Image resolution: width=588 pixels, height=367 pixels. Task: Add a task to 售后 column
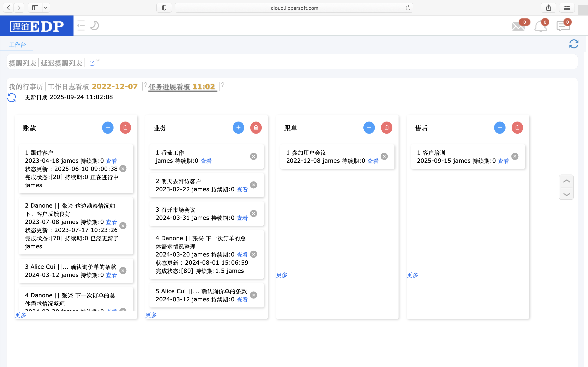pyautogui.click(x=500, y=128)
